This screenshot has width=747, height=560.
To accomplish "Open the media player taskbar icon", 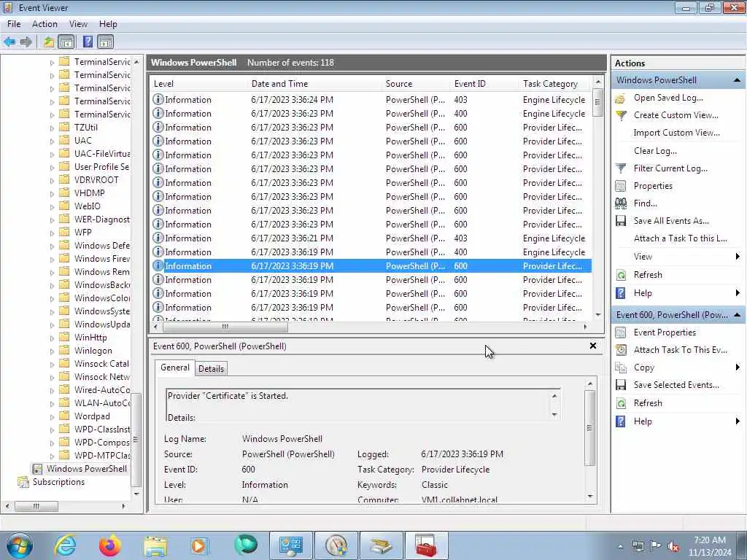I will [x=199, y=545].
